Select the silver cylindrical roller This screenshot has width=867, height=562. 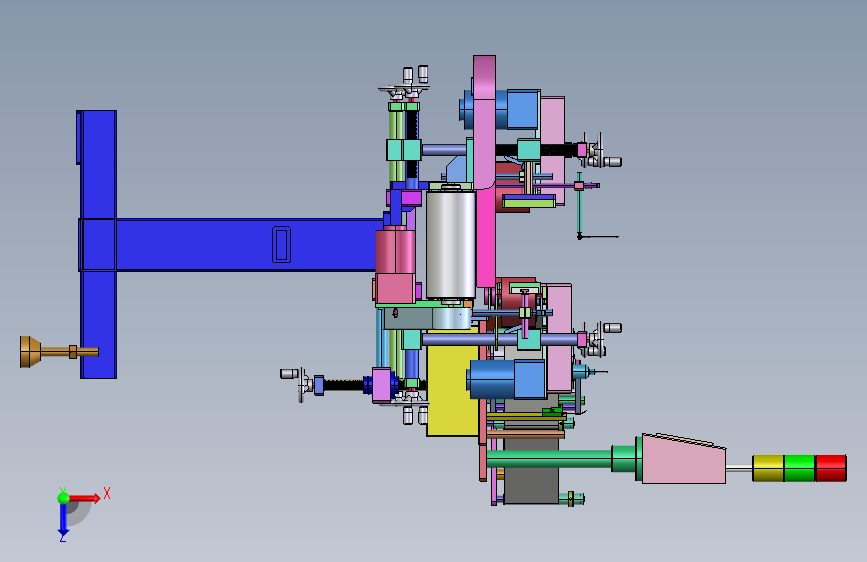click(x=451, y=244)
